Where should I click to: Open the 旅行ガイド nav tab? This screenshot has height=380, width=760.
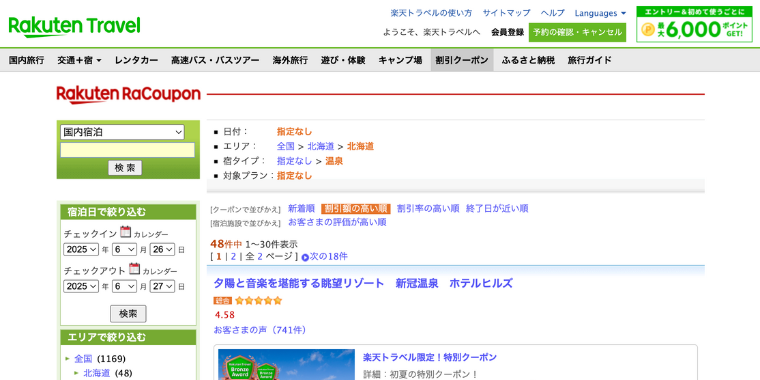[x=589, y=61]
